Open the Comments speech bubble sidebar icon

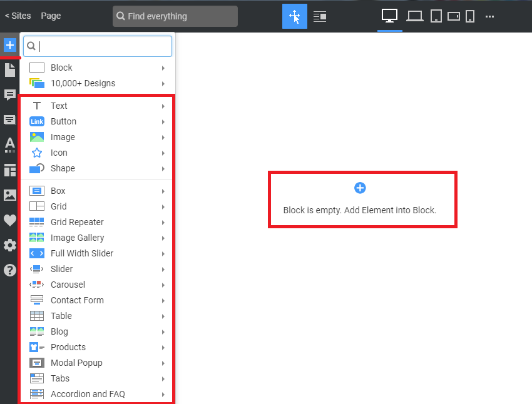coord(10,95)
